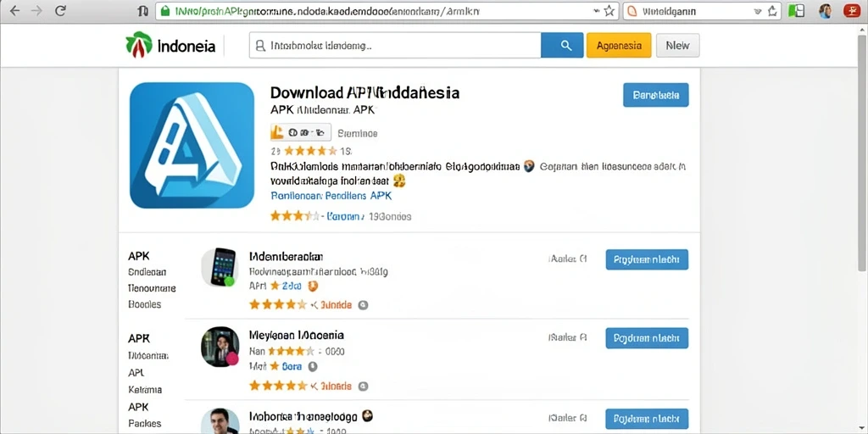
Task: Reload the page with the refresh icon
Action: (61, 10)
